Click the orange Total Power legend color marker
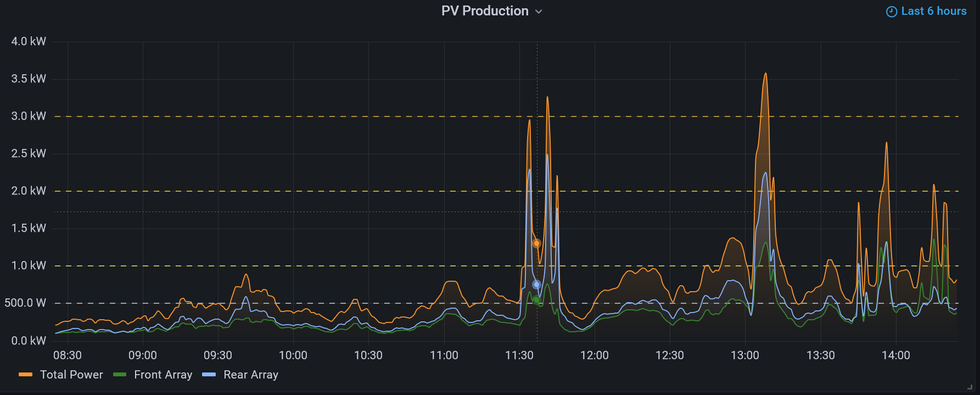Screen dimensions: 980x395 (25, 375)
